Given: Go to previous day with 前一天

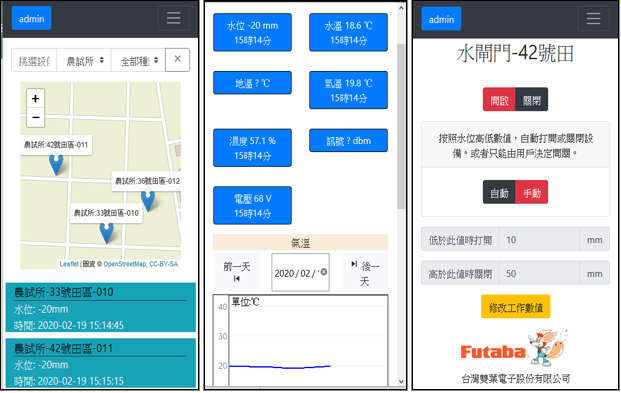Looking at the screenshot, I should (x=237, y=272).
